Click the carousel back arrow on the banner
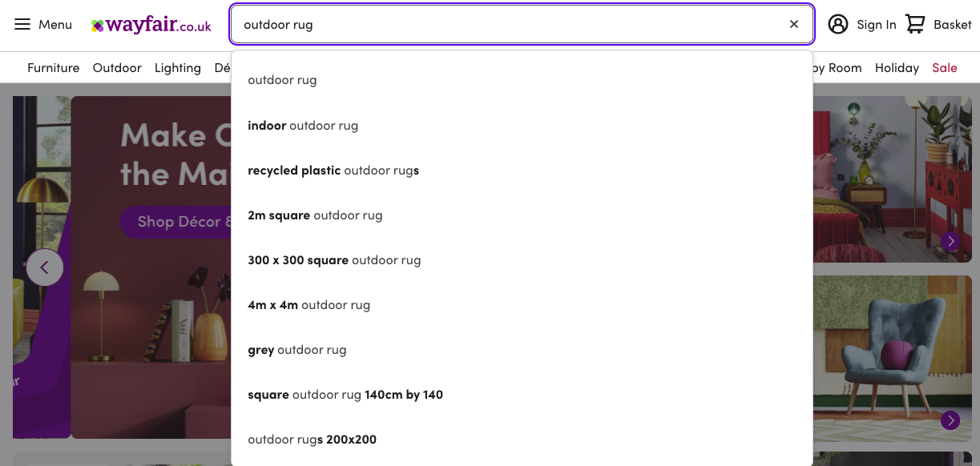Screen dimensions: 980x466 pos(45,267)
